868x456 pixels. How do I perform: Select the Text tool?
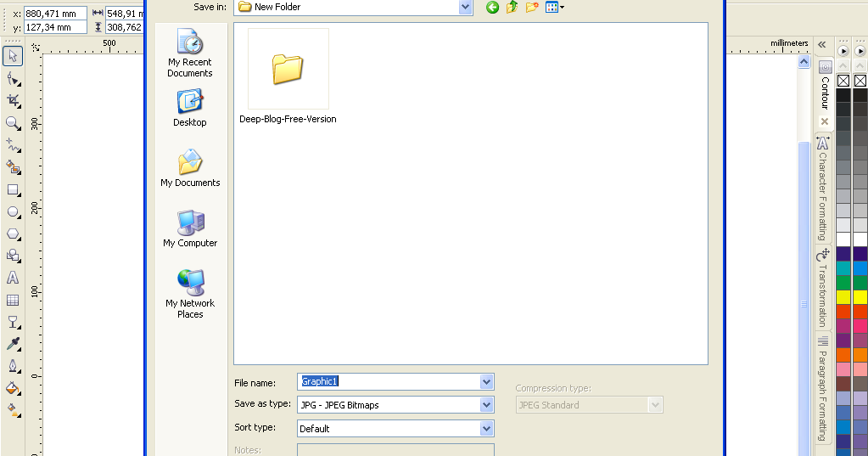click(13, 279)
